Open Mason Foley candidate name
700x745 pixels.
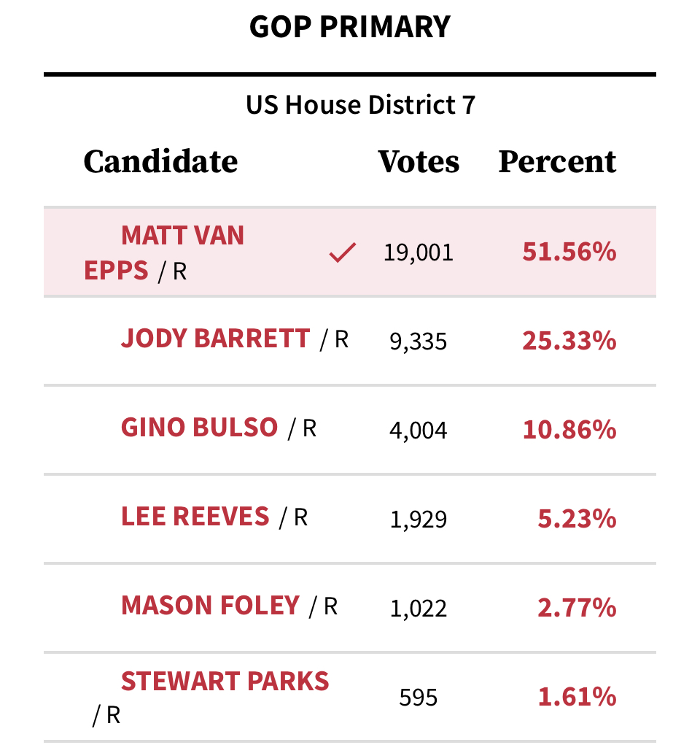click(x=211, y=606)
